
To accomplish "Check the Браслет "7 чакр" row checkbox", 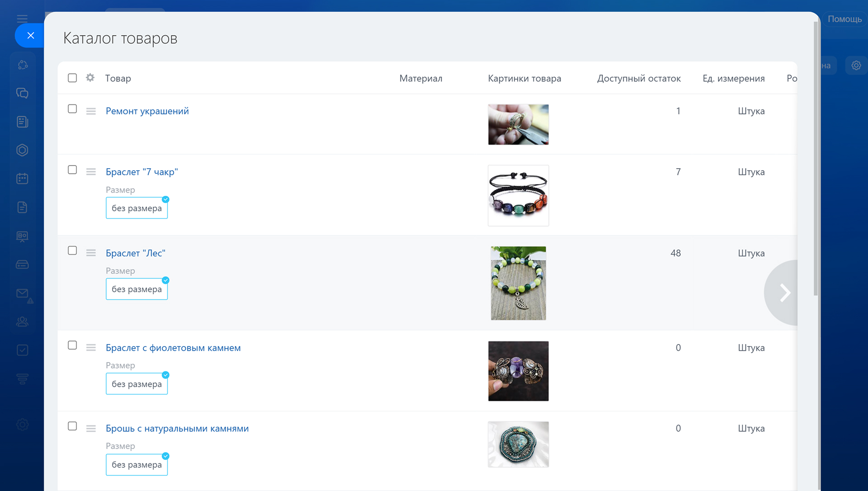I will (x=72, y=170).
